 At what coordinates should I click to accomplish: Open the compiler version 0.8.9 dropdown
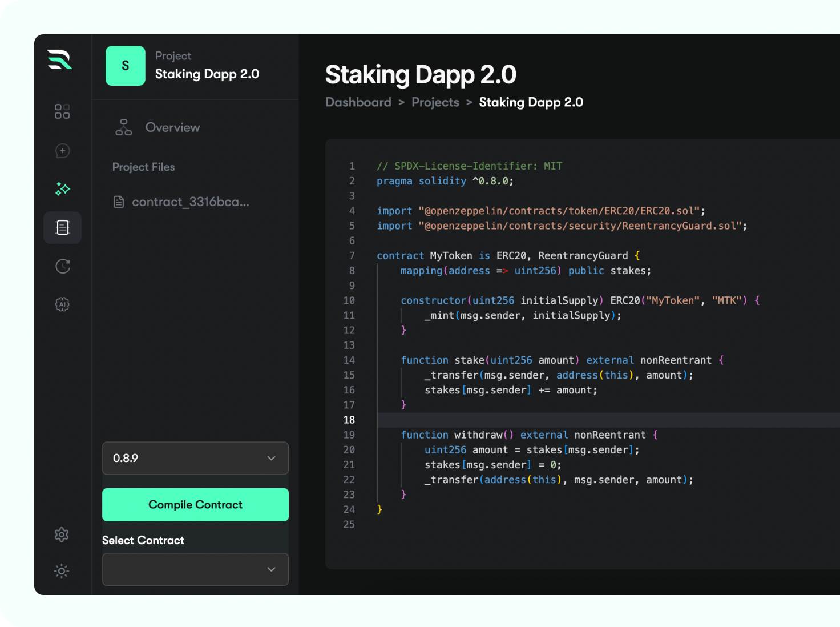coord(195,458)
